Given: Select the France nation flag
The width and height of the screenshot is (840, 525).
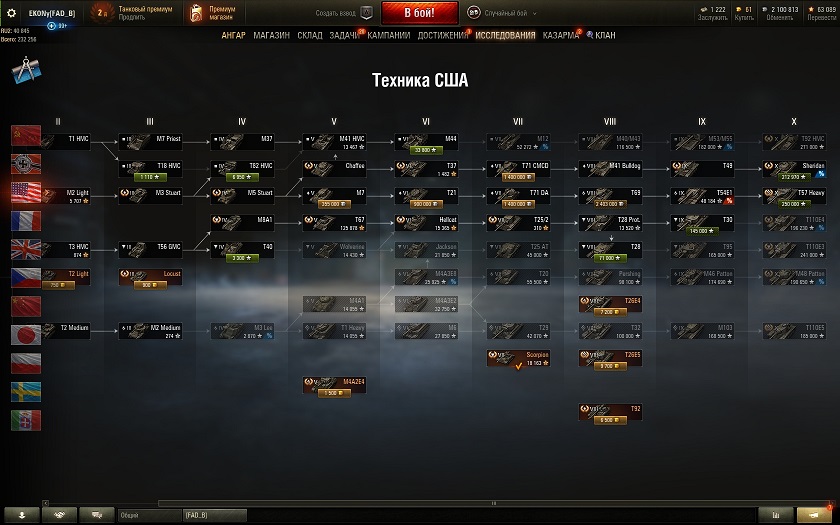Looking at the screenshot, I should coord(26,221).
